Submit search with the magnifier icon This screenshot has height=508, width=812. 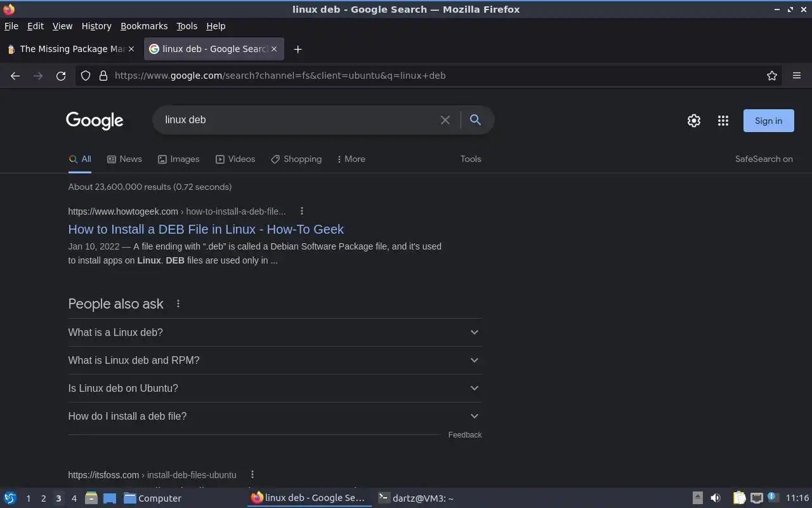pos(475,119)
